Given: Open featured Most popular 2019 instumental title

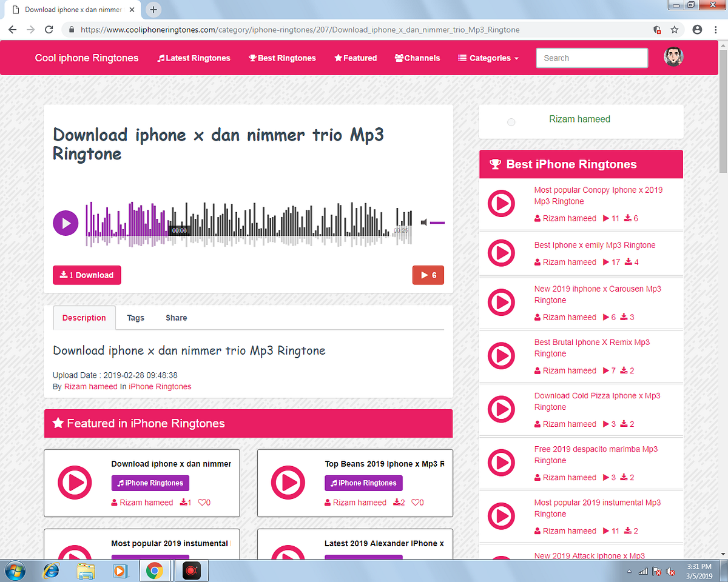Looking at the screenshot, I should click(x=171, y=543).
